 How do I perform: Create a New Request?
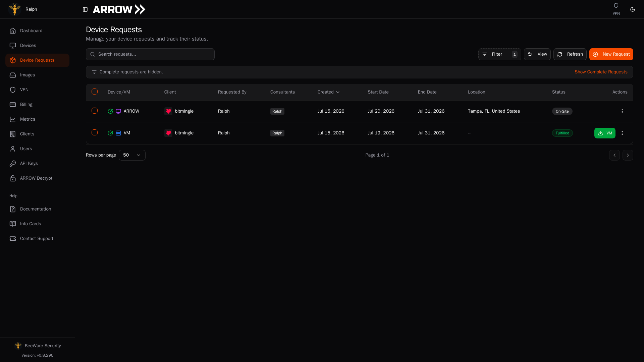coord(611,54)
